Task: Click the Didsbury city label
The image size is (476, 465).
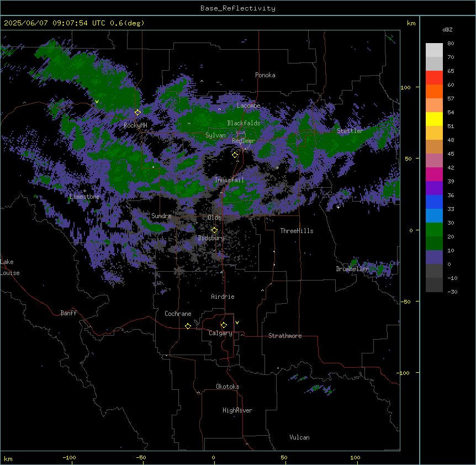Action: pos(211,238)
